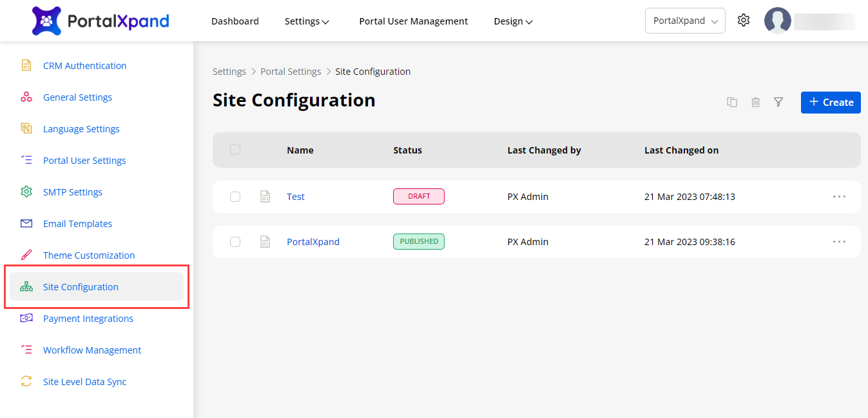Select the PortalXpand row checkbox
The image size is (868, 418).
(x=235, y=242)
